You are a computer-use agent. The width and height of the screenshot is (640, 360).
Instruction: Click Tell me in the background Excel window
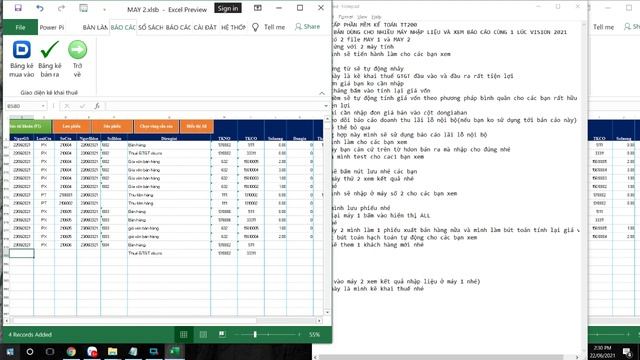pyautogui.click(x=603, y=27)
